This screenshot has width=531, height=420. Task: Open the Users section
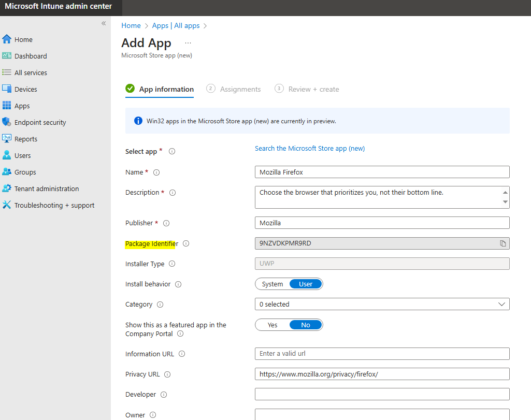point(22,155)
